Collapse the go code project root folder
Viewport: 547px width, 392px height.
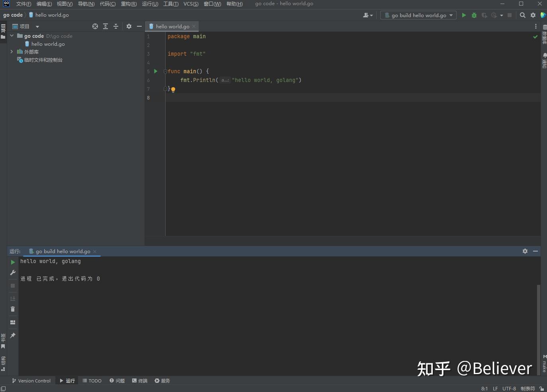click(12, 36)
